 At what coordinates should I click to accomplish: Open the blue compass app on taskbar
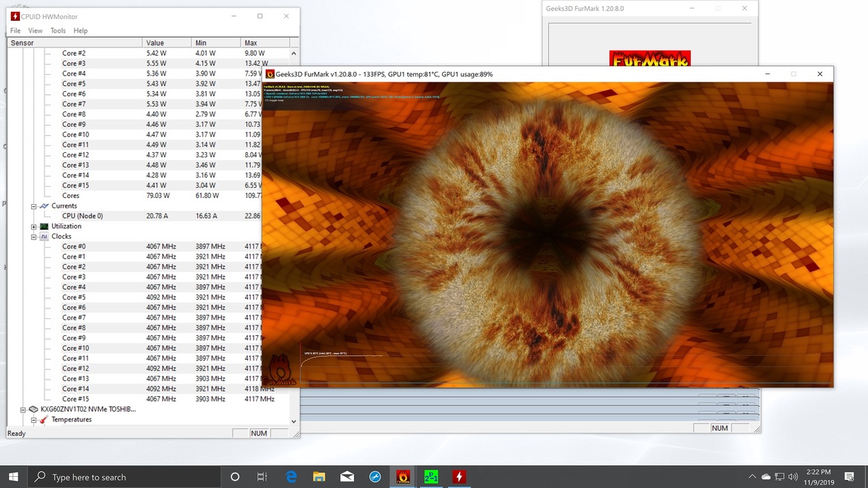(x=375, y=476)
